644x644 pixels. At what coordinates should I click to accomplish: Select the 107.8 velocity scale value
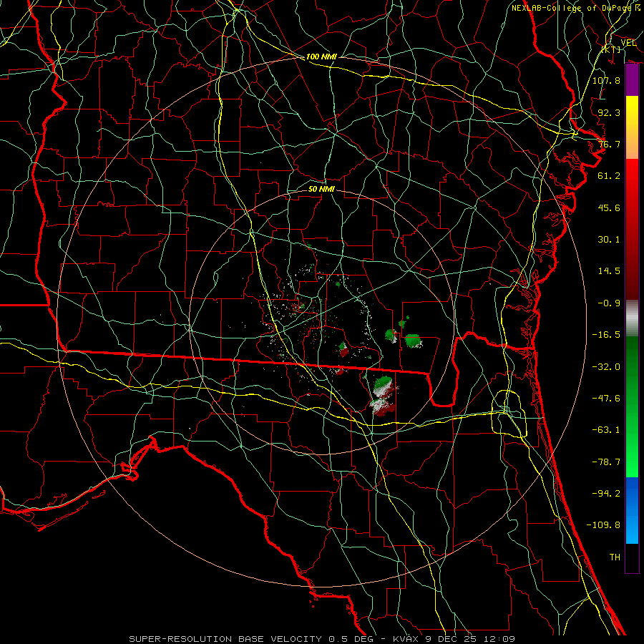coord(606,80)
